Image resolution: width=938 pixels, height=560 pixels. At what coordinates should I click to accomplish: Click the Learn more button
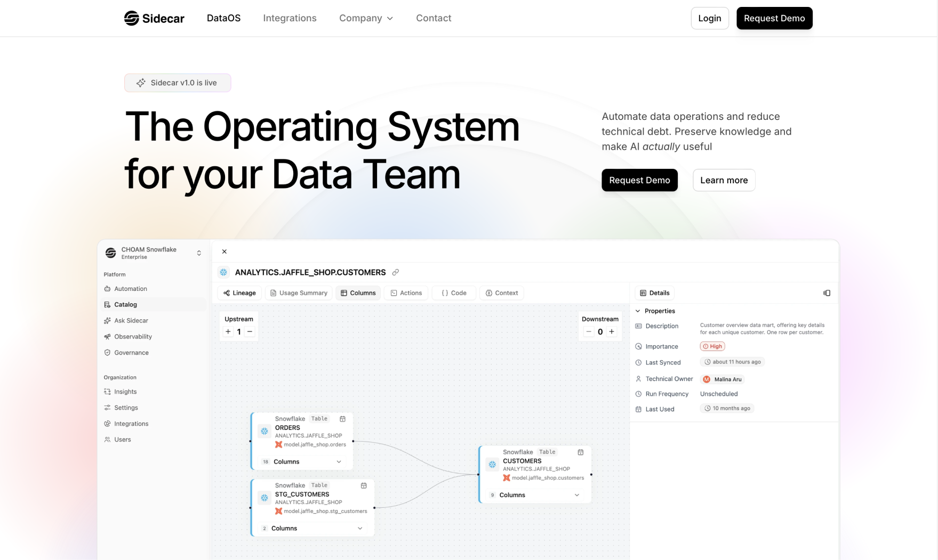point(724,180)
